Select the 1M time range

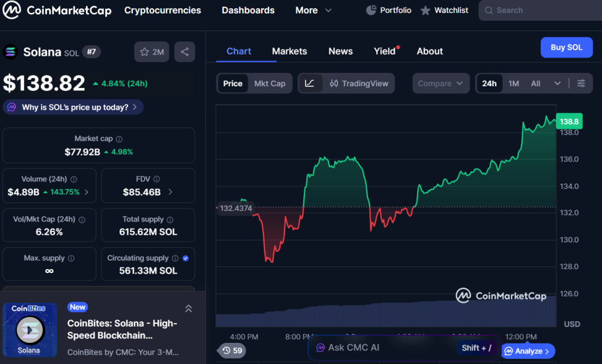point(513,83)
